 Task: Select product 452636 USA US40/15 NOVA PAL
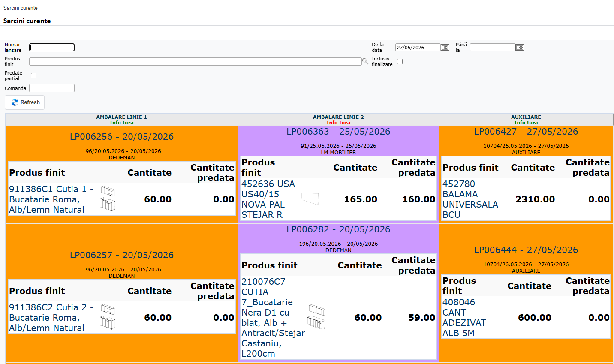pos(268,199)
